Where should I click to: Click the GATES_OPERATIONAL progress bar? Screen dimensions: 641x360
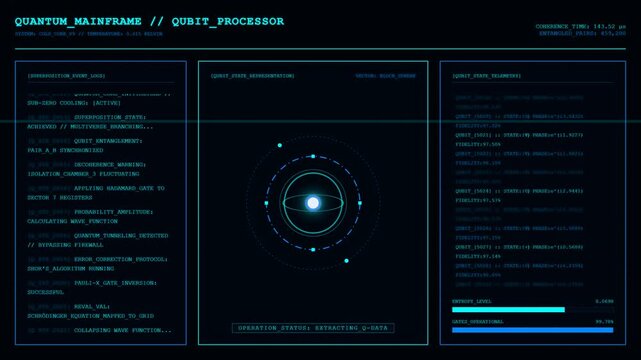(533, 330)
